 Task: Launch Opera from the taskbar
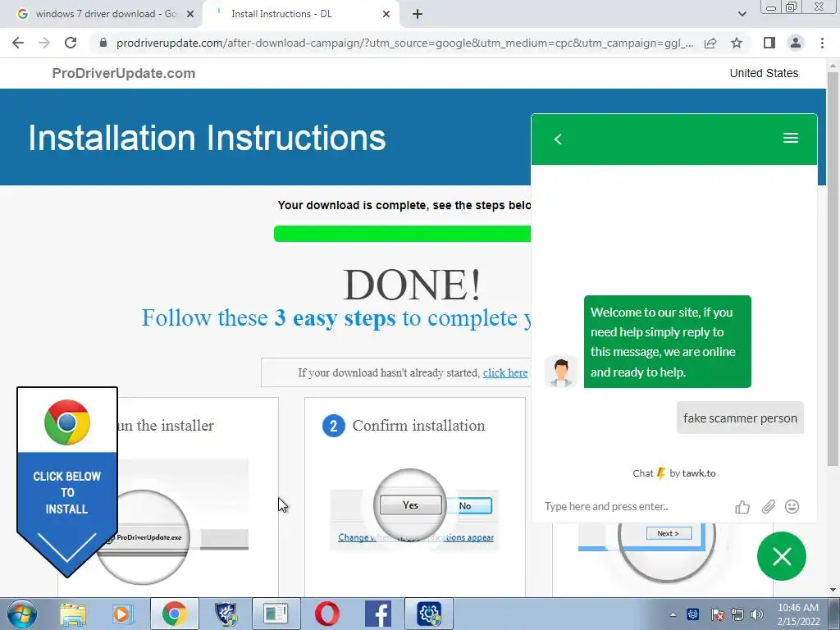tap(326, 614)
